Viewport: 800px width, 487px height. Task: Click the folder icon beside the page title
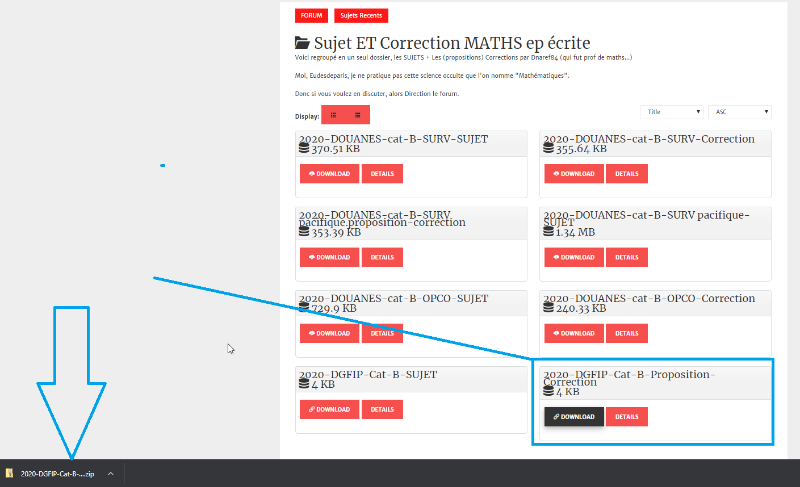(302, 43)
